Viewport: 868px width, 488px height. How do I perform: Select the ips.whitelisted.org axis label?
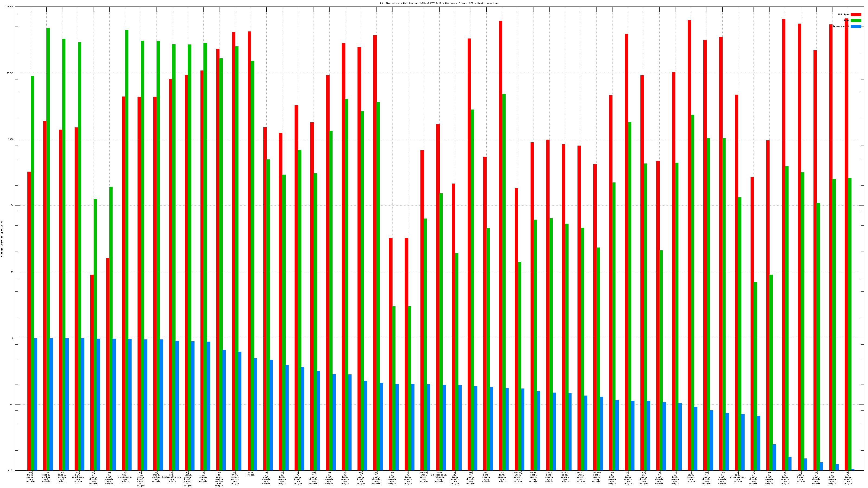(x=738, y=477)
